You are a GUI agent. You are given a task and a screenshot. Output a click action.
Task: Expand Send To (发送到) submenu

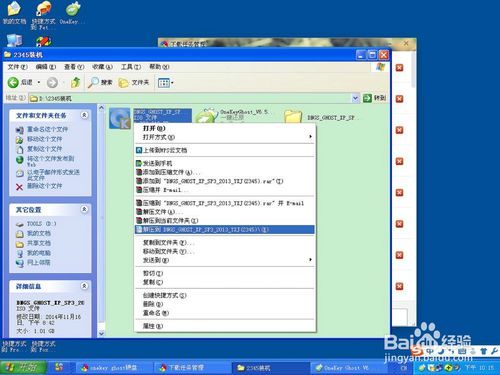pos(225,260)
